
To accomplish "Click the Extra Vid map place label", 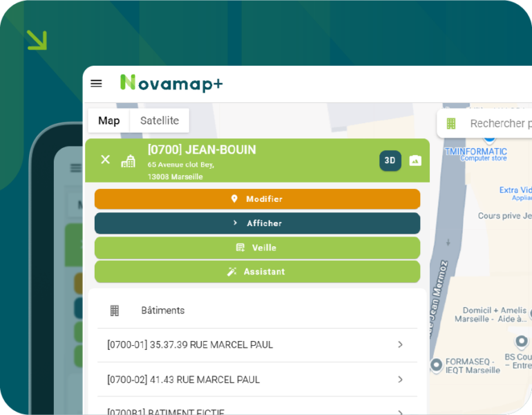I will coord(515,193).
